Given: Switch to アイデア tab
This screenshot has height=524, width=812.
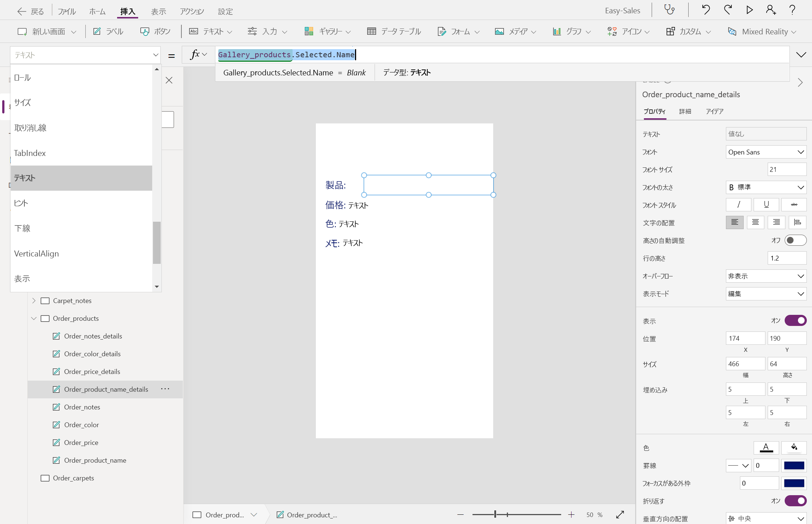Looking at the screenshot, I should [714, 111].
